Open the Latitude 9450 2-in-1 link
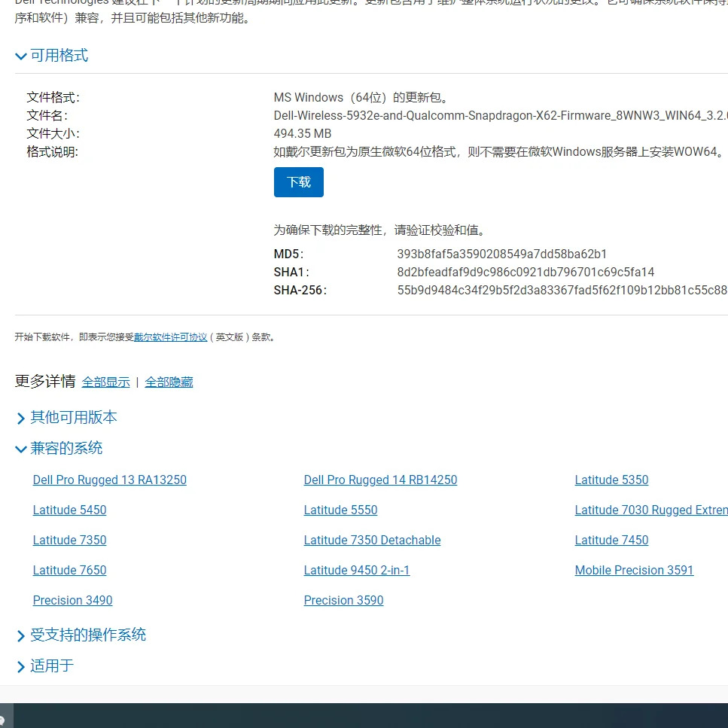 (x=357, y=570)
